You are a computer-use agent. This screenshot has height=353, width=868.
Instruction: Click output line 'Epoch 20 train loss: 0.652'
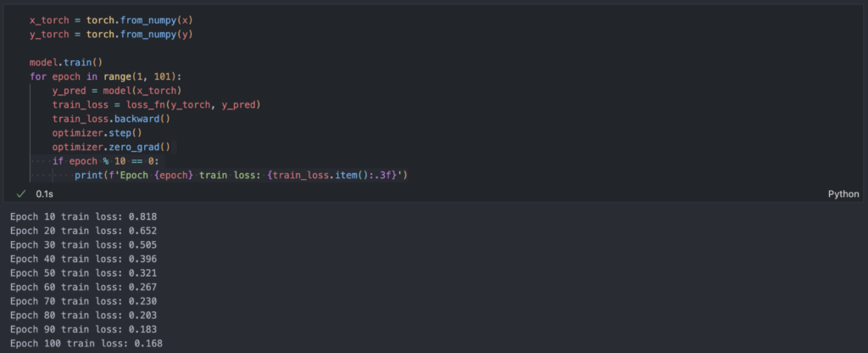click(84, 231)
